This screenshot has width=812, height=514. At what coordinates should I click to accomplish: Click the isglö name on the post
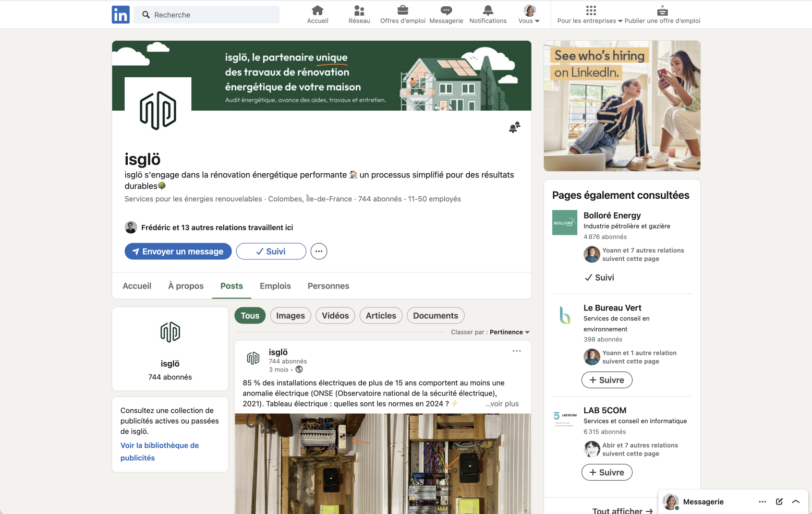(x=278, y=352)
